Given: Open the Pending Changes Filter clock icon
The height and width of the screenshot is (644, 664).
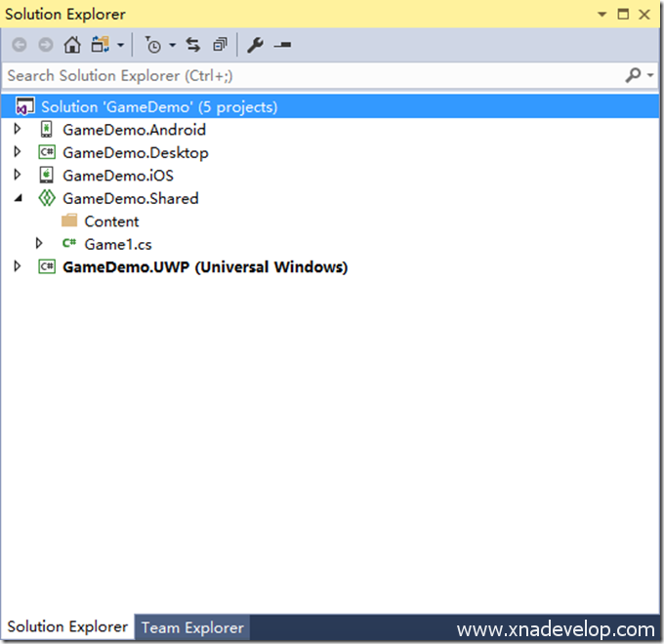Looking at the screenshot, I should 153,45.
